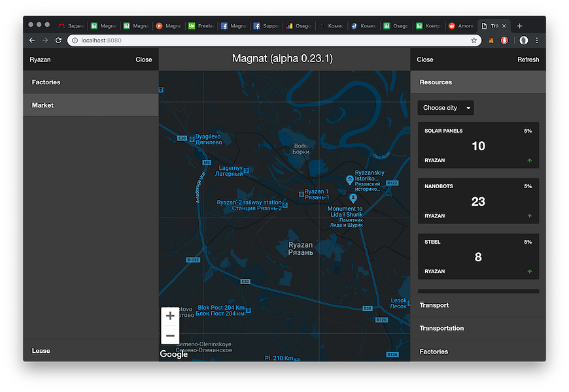Click the Blok Post 204 Km station icon
This screenshot has height=392, width=569.
(249, 310)
